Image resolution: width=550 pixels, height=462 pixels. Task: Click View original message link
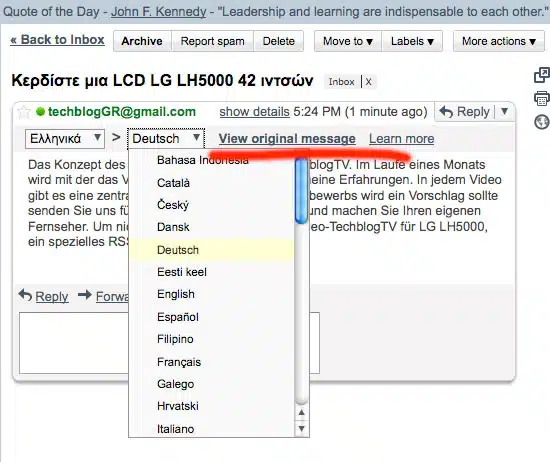[x=287, y=139]
